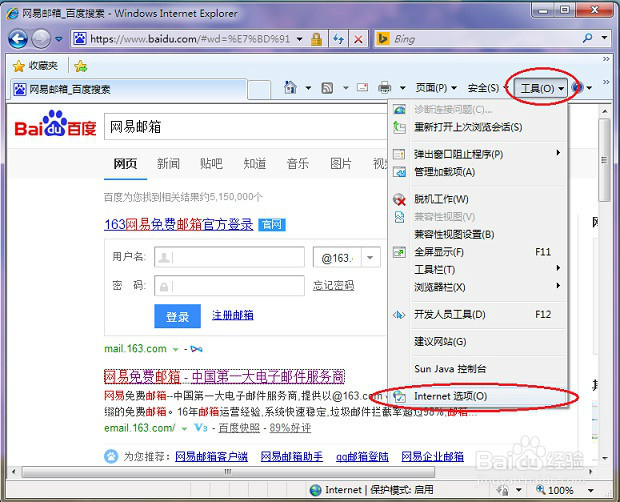
Task: Expand the Print dropdown arrow
Action: click(403, 88)
